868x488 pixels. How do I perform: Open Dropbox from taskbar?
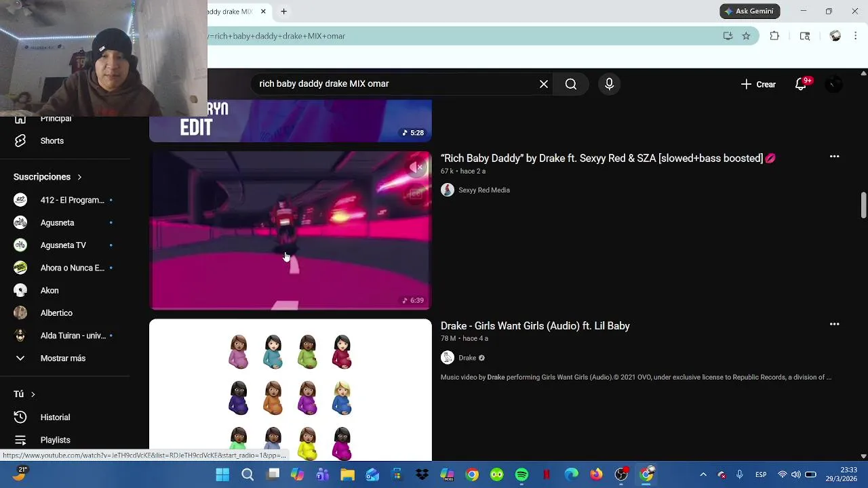tap(422, 474)
